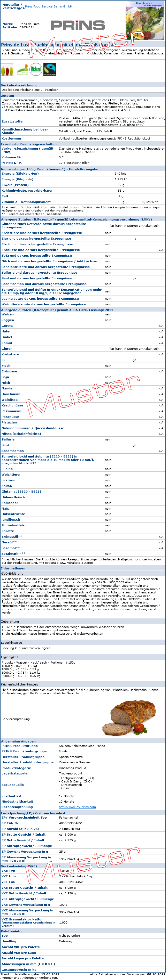
Task: Click the orange-and-green organic seal icon beside Bioland
Action: tap(23, 70)
